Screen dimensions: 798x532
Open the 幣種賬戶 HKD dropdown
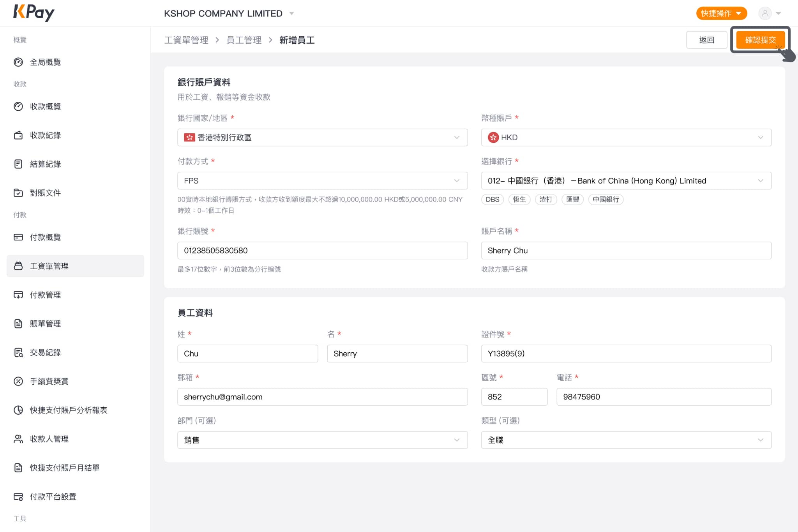pos(626,138)
